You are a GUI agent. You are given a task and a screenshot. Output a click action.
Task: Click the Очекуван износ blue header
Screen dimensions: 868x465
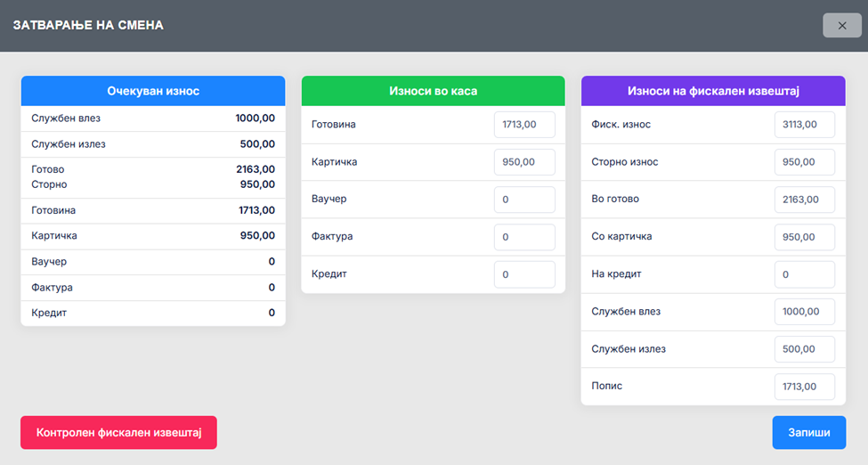pyautogui.click(x=153, y=91)
